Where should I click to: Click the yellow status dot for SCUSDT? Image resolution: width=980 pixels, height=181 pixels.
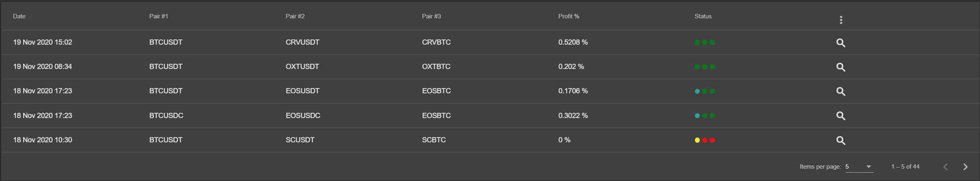tap(697, 140)
